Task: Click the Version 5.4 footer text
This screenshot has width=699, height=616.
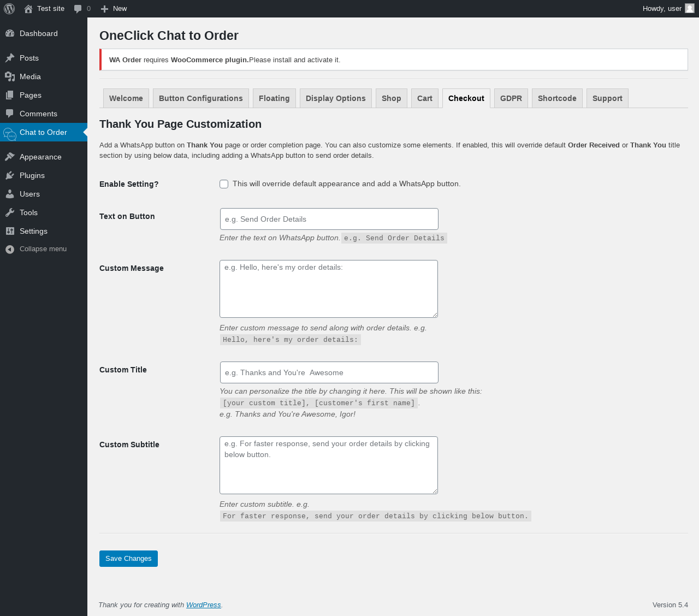Action: coord(670,605)
